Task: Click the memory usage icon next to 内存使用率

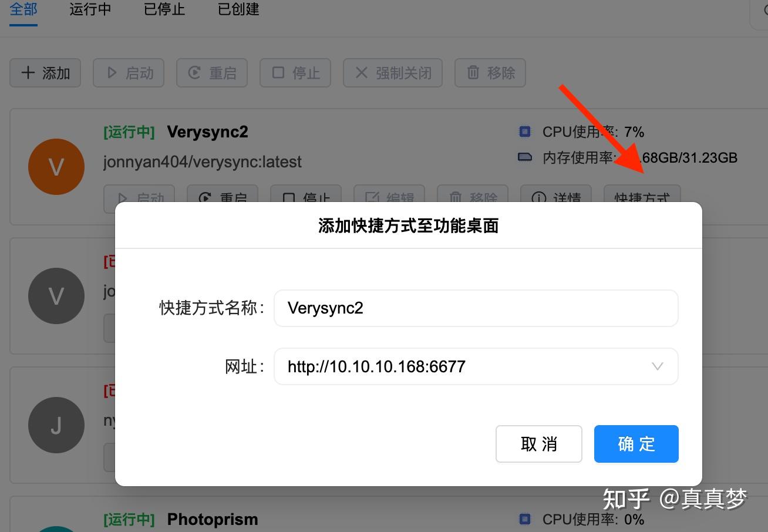Action: 524,157
